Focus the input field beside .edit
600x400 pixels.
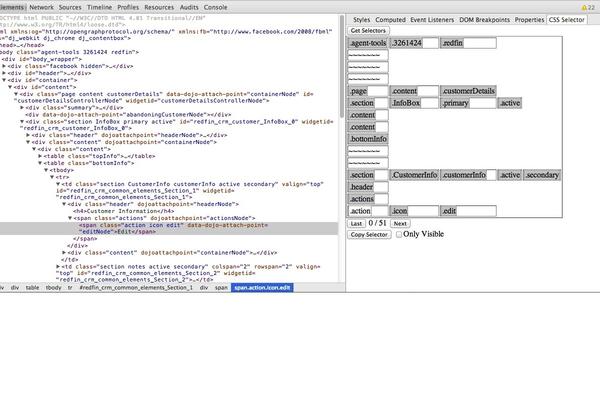click(x=476, y=211)
